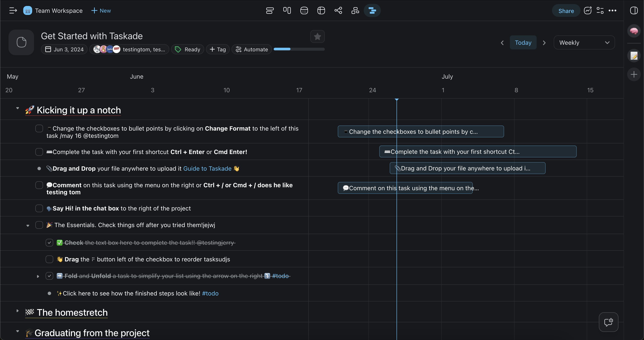
Task: Open the Org Chart view icon
Action: pos(355,10)
